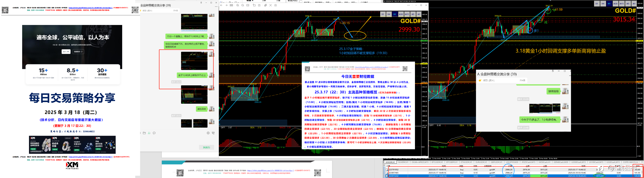Image resolution: width=644 pixels, height=178 pixels.
Task: Go to the next image in the viewer
Action: tap(226, 5)
